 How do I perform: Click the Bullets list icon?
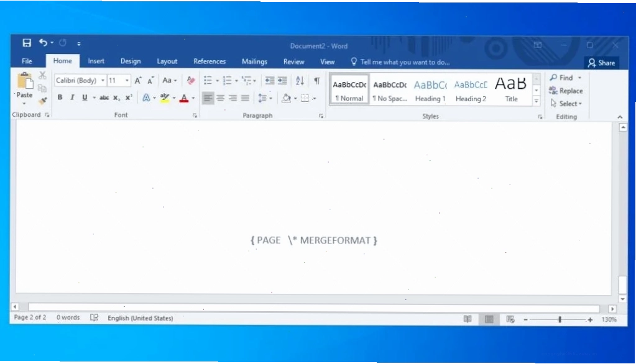click(208, 80)
